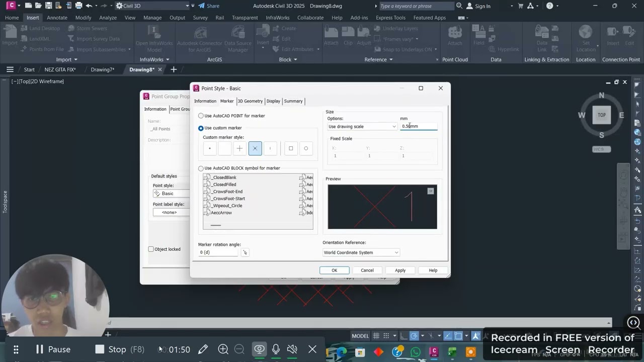Toggle polar tracking icon in status bar
Viewport: 644px width, 362px height.
414,336
